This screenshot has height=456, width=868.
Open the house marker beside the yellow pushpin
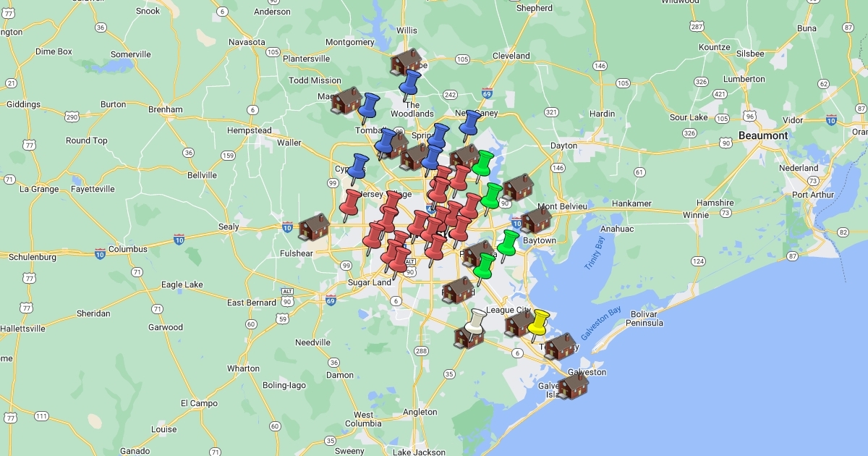pos(519,323)
